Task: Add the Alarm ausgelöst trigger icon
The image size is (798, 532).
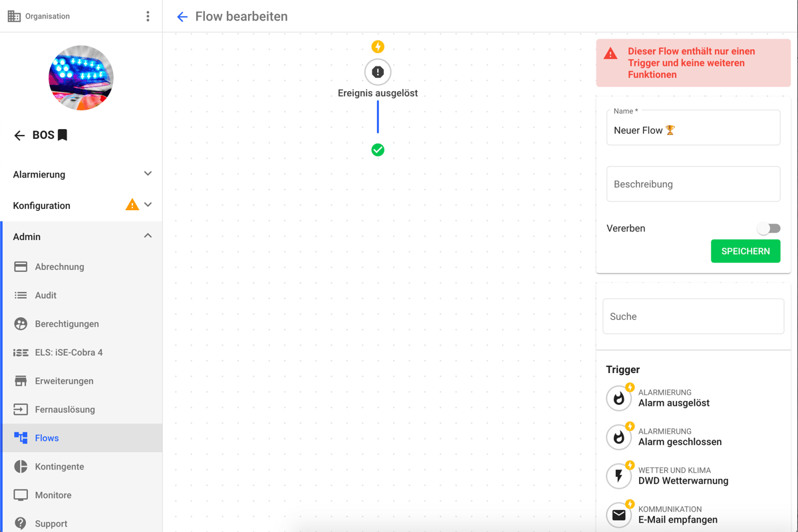Action: (619, 398)
